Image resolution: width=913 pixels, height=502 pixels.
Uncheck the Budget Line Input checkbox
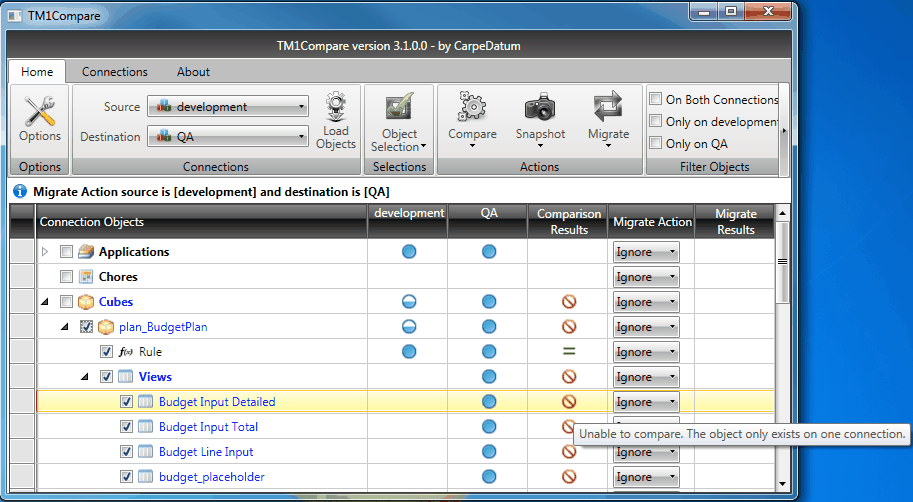pos(126,452)
